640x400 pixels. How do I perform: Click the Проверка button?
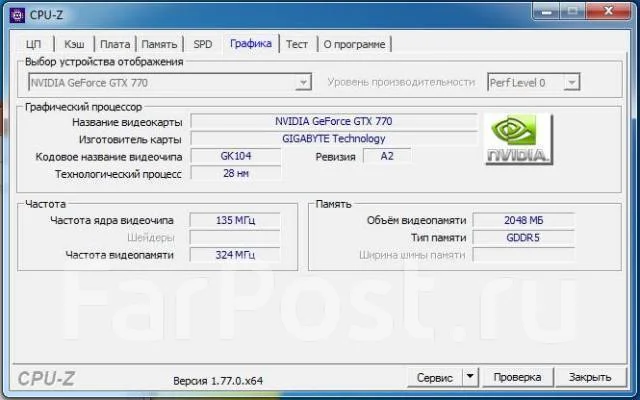517,377
